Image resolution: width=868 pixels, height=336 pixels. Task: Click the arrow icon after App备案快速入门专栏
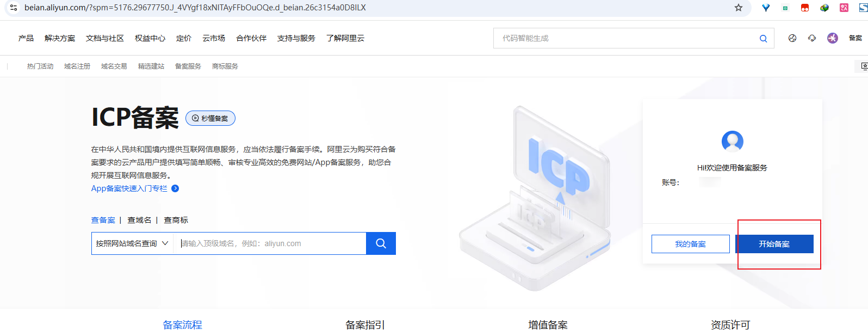(175, 188)
